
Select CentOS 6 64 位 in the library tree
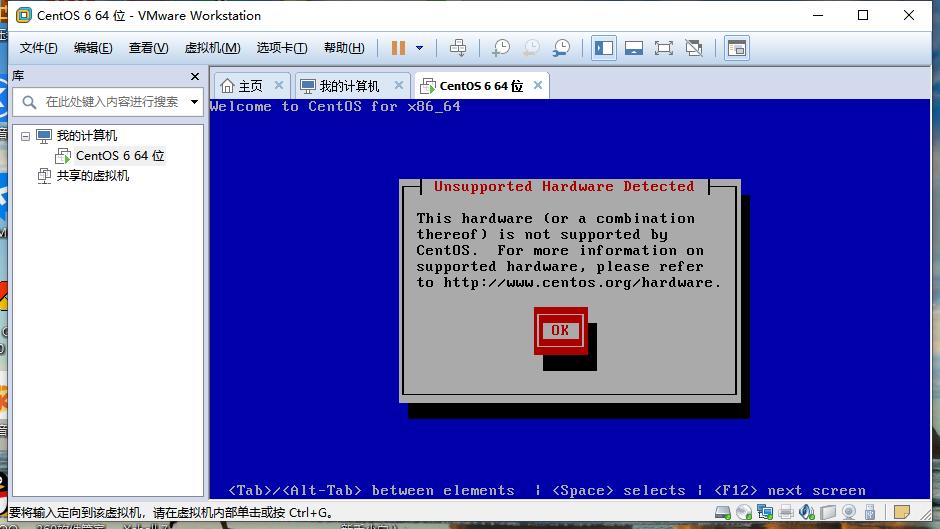(119, 156)
